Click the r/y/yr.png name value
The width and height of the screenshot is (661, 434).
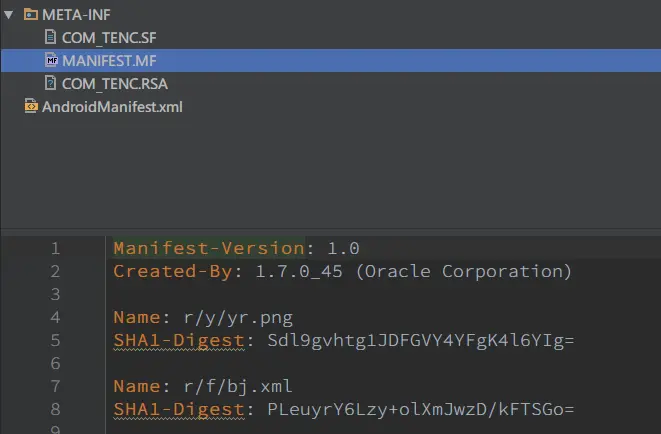(x=238, y=318)
